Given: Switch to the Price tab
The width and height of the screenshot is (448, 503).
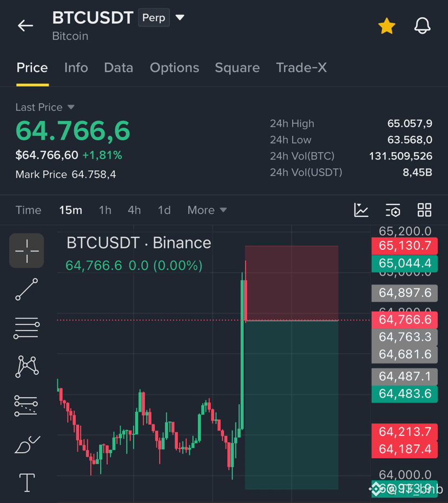Looking at the screenshot, I should (32, 68).
